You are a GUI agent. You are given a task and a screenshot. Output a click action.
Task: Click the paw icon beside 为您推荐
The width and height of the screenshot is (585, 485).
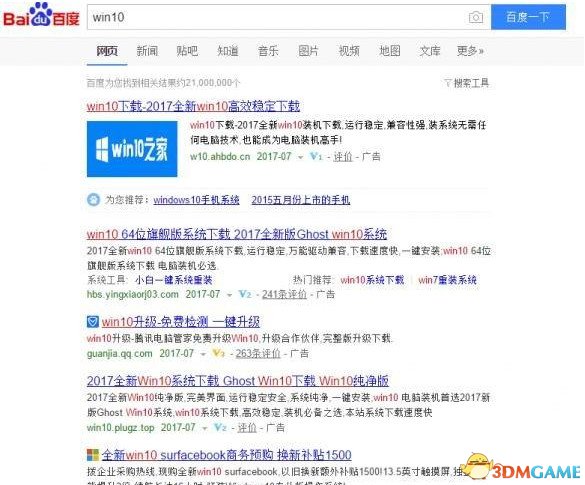coord(93,200)
